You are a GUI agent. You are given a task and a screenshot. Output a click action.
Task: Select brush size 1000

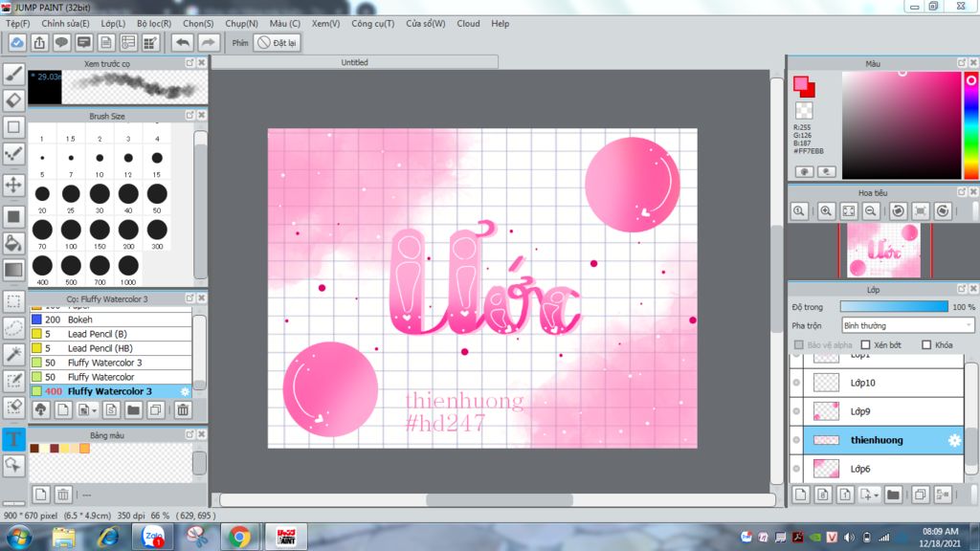(128, 266)
